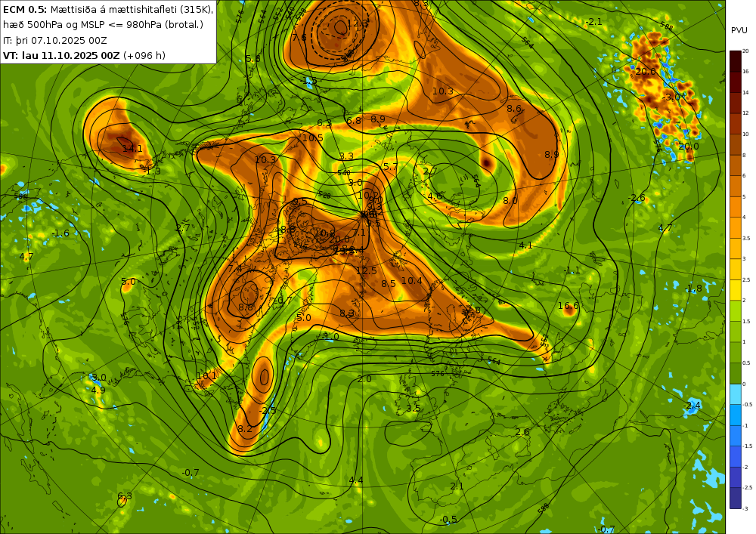Click the '10.1' value label
756x534 pixels.
(x=206, y=375)
